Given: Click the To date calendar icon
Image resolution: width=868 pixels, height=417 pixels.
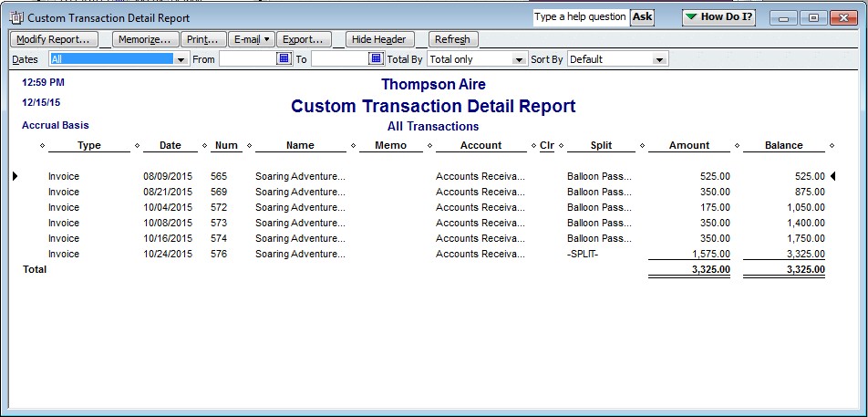Looking at the screenshot, I should coord(376,59).
